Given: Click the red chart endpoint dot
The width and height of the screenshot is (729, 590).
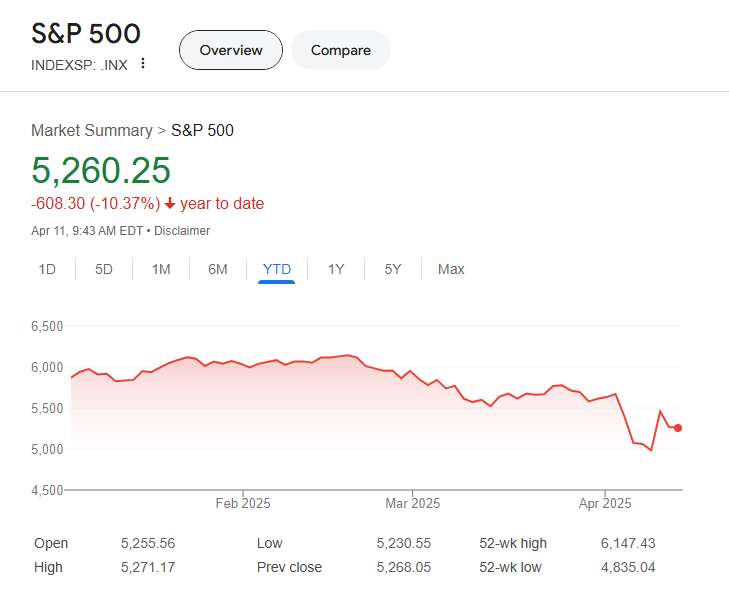Looking at the screenshot, I should [678, 428].
